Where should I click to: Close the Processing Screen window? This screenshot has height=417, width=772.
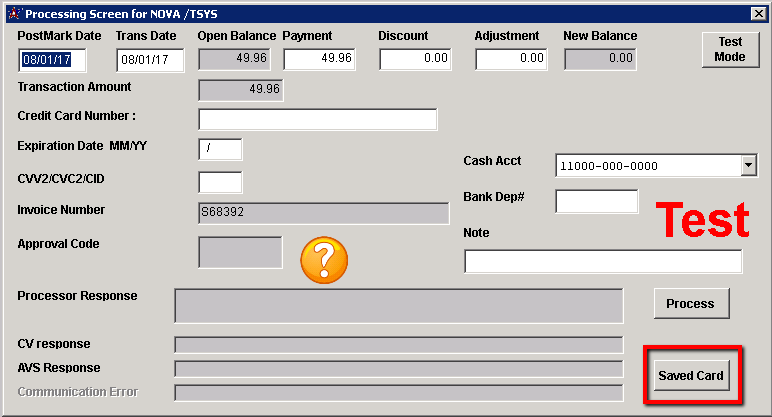click(x=757, y=14)
